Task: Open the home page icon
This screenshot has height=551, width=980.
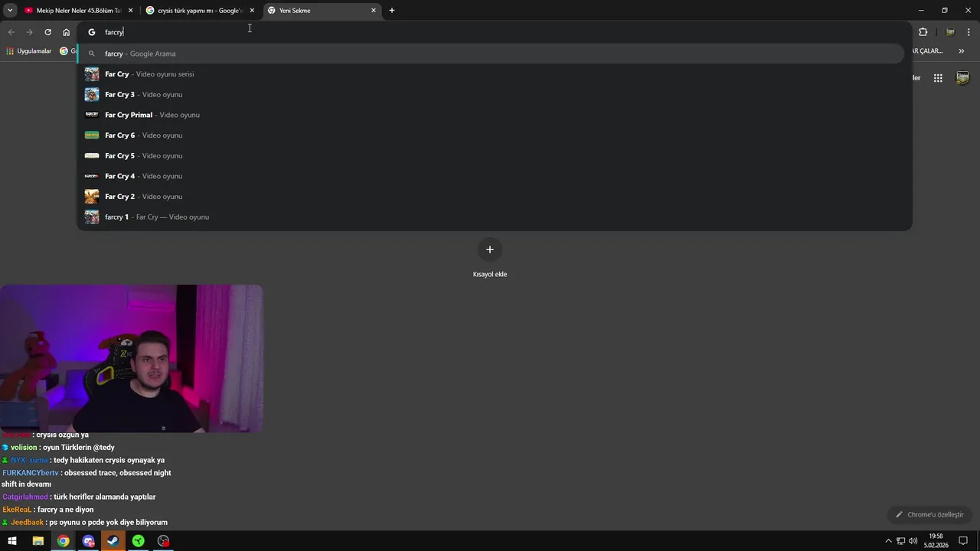Action: coord(66,32)
